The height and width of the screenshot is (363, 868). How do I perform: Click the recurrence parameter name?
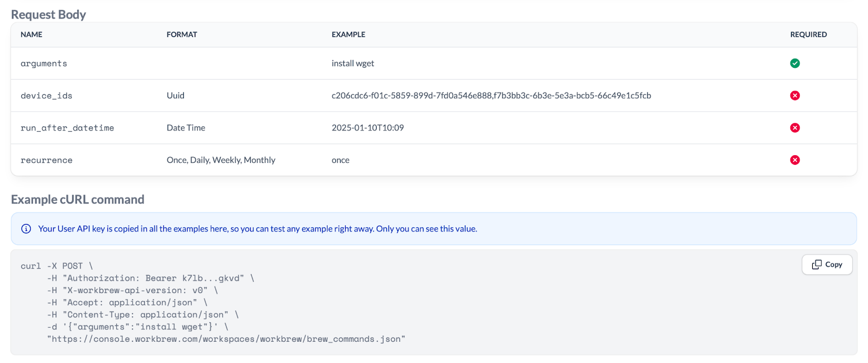(46, 161)
